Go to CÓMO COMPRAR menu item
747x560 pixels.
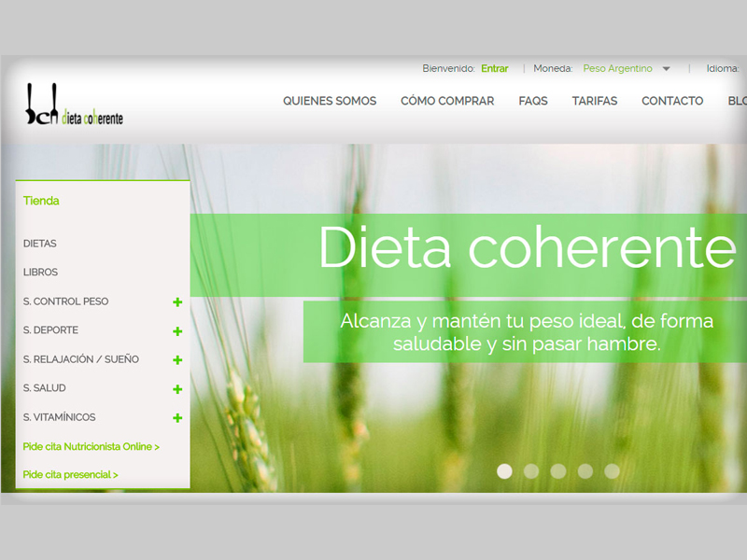[x=447, y=101]
